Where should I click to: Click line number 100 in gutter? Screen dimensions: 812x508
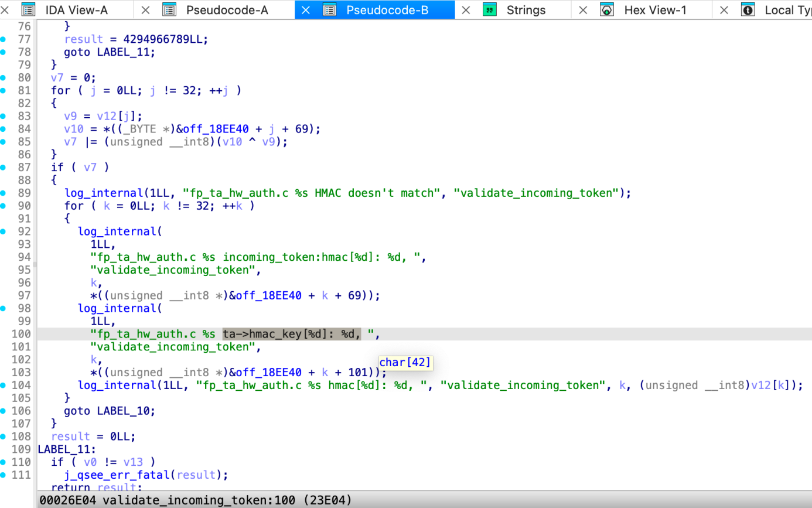point(21,334)
